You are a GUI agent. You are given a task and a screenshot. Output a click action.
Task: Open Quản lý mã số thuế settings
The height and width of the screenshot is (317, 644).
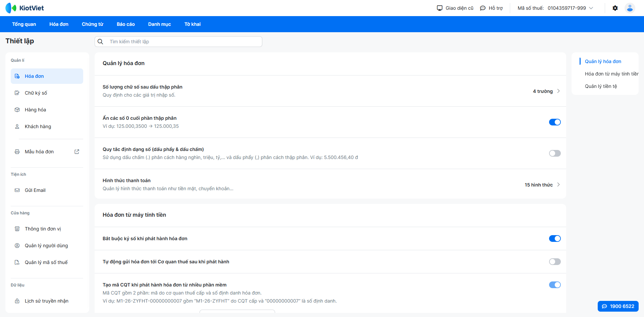47,262
